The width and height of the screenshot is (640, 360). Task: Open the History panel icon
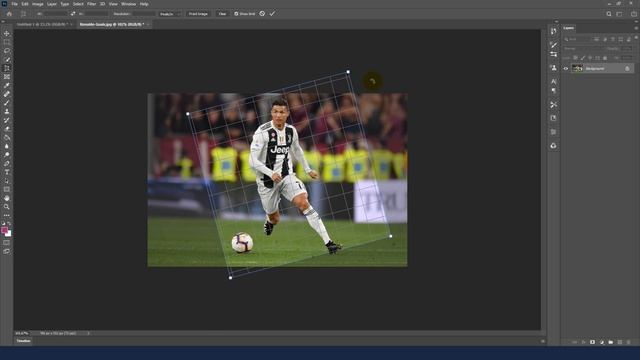553,31
